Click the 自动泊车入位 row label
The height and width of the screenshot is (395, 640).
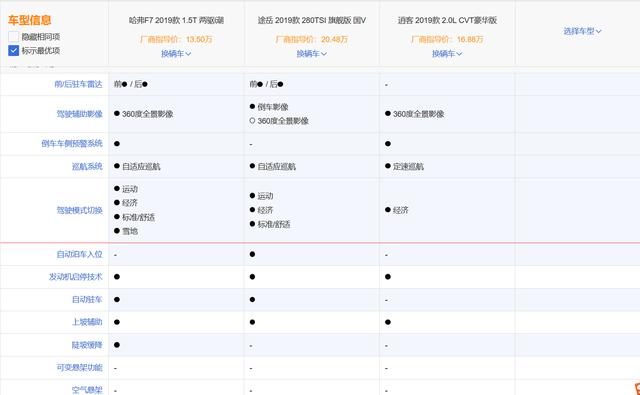[79, 254]
